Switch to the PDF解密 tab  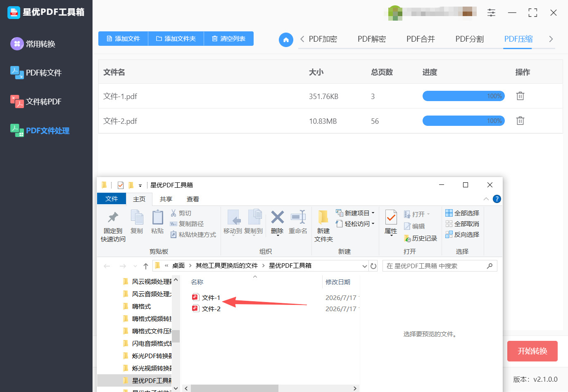[x=372, y=39]
